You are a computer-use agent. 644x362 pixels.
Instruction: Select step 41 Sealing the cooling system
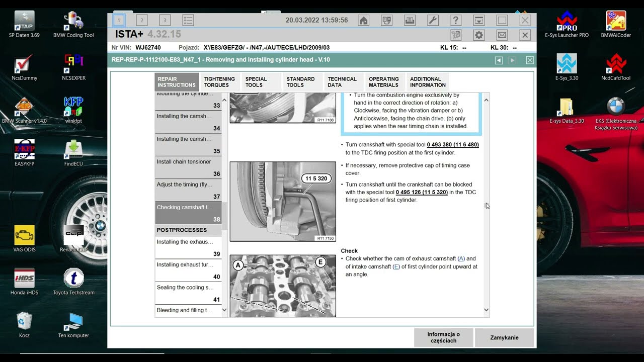point(188,293)
